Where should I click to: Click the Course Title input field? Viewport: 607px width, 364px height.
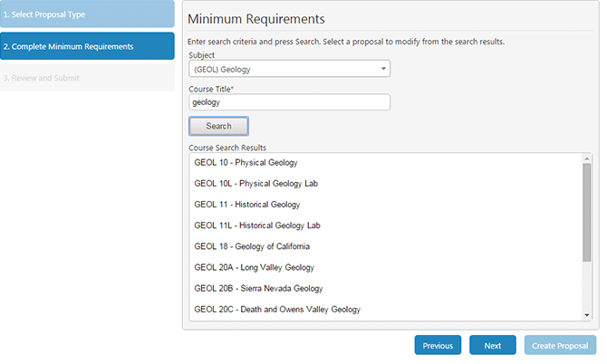coord(289,102)
